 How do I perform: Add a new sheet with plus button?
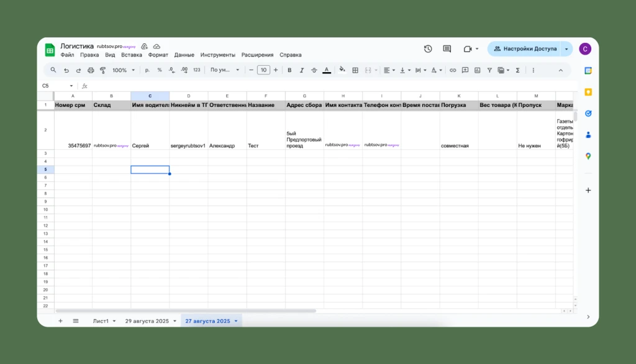[60, 321]
